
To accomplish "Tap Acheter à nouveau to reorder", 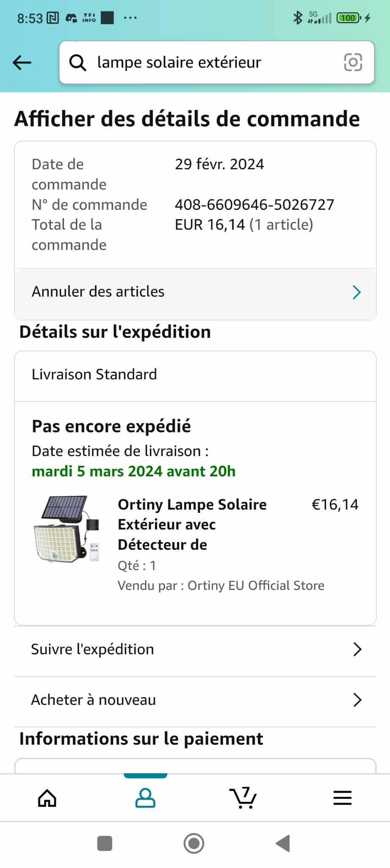I will (94, 700).
